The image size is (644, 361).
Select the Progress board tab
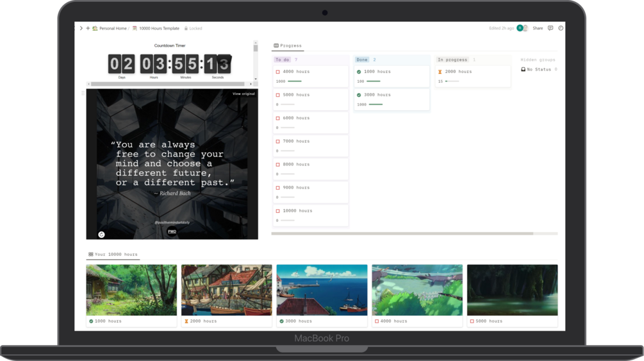pyautogui.click(x=288, y=46)
